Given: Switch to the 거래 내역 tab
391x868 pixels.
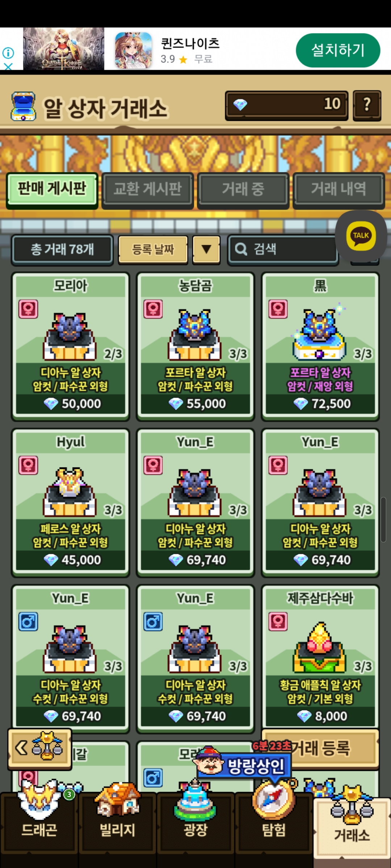Looking at the screenshot, I should (339, 189).
